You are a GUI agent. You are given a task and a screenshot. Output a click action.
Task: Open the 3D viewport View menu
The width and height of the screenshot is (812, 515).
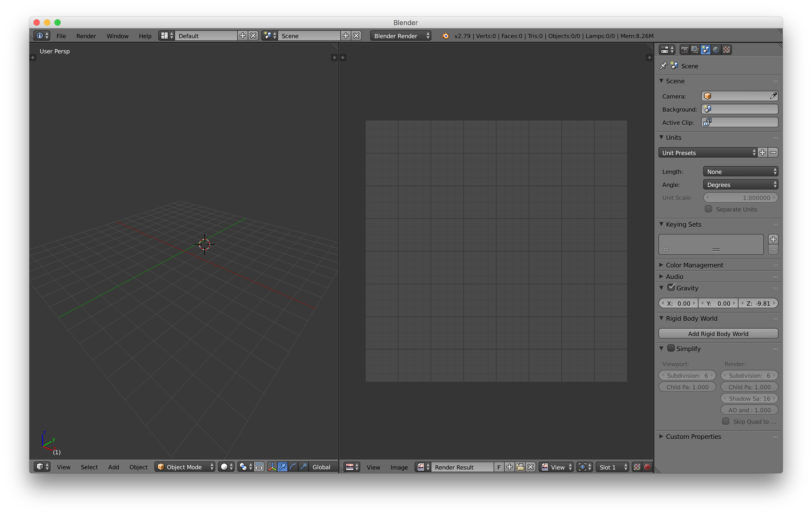click(63, 467)
